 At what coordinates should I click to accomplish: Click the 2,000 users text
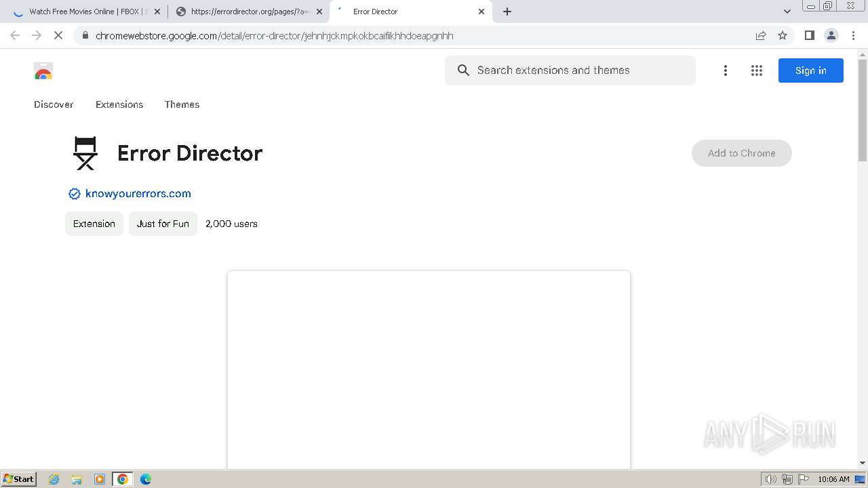click(x=231, y=224)
